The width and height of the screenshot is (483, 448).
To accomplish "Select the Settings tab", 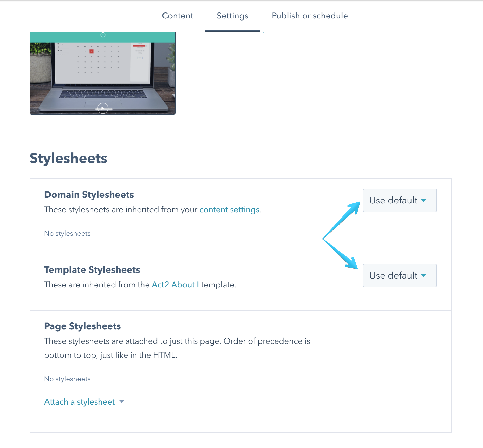I will pos(232,16).
